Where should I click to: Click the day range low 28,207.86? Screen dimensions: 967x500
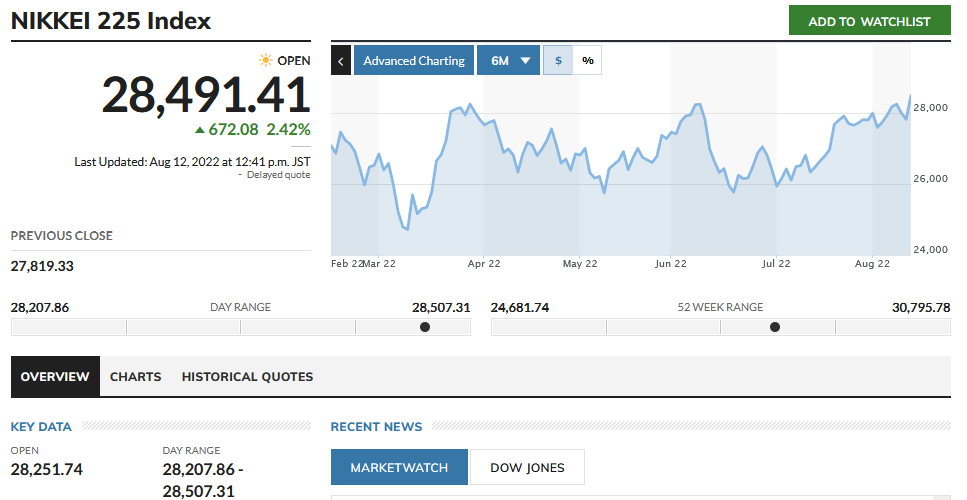point(40,307)
